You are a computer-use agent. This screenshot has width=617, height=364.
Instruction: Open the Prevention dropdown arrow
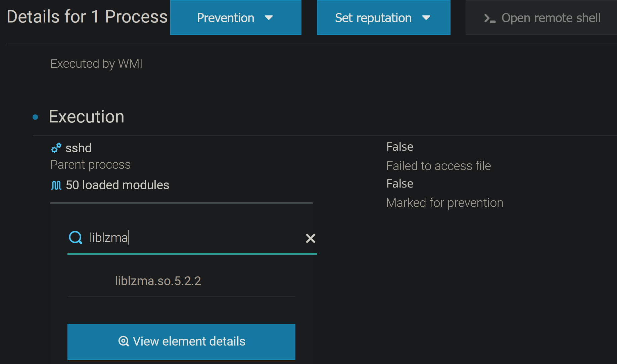point(269,18)
